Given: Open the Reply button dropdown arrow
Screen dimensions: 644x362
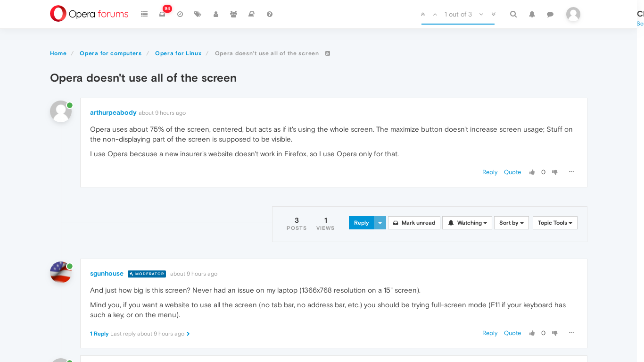Looking at the screenshot, I should [380, 223].
